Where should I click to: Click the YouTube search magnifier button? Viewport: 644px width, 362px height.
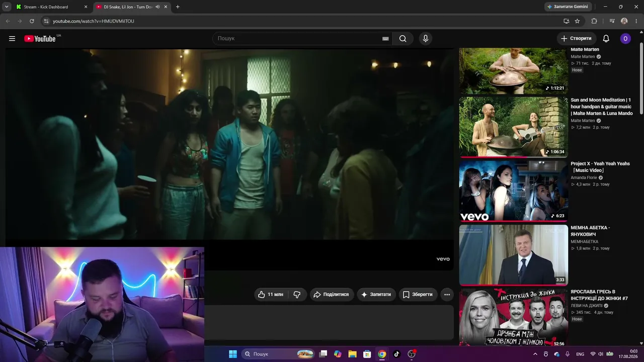[x=403, y=39]
